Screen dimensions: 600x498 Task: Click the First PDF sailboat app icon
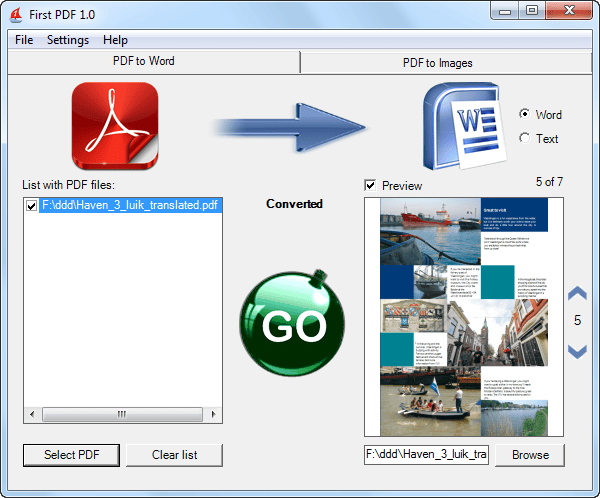tap(16, 15)
